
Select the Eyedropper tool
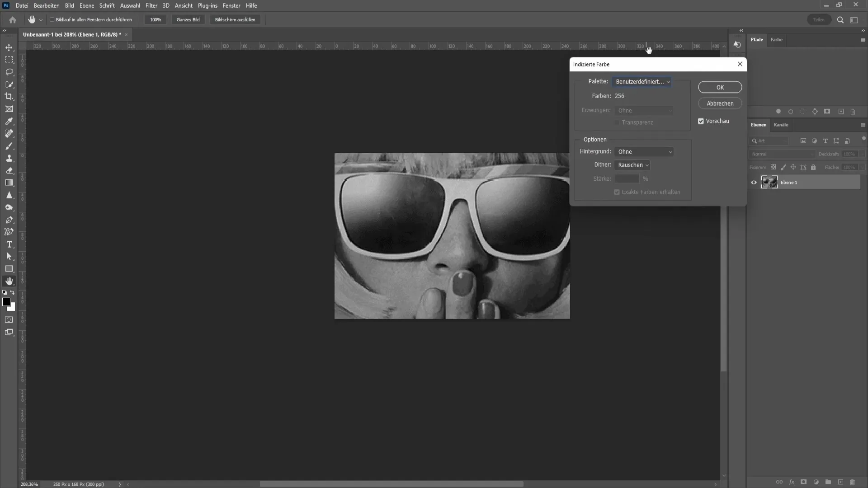coord(9,121)
